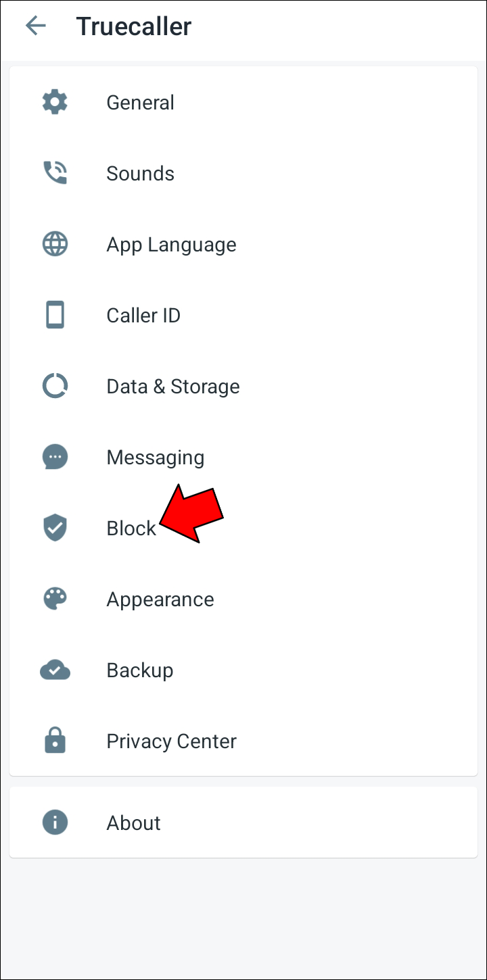Screen dimensions: 487x980
Task: Click the Block shield icon
Action: 55,528
